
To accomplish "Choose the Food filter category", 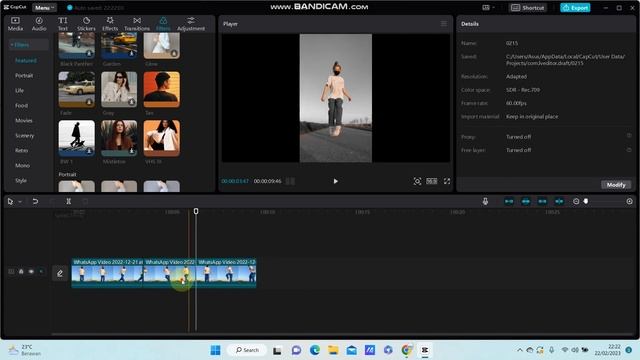I will point(22,105).
